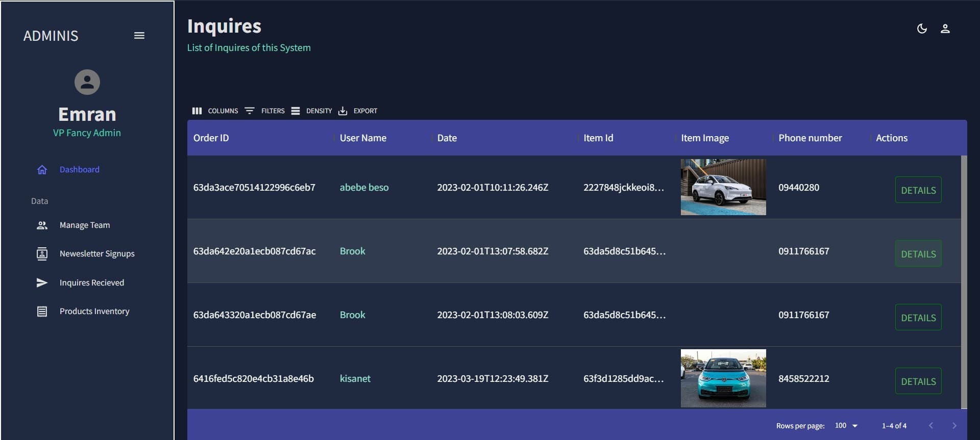This screenshot has width=980, height=440.
Task: Open user account profile icon
Action: (945, 29)
